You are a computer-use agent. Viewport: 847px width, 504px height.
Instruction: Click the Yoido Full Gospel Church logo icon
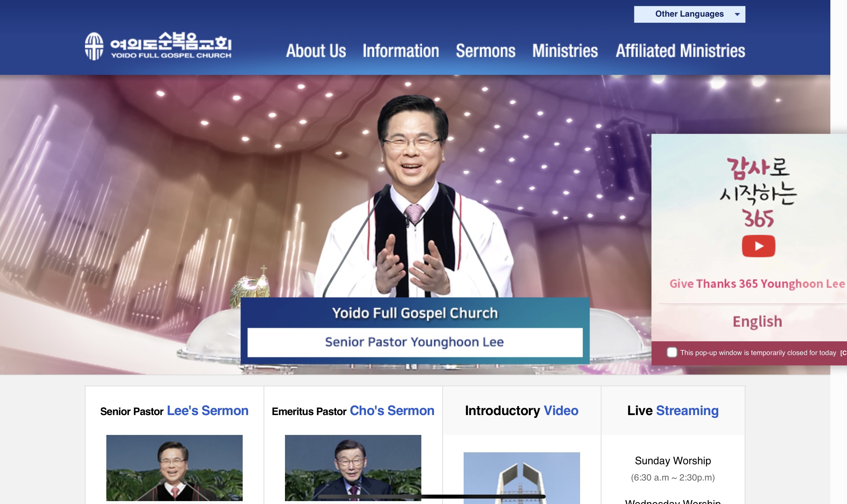tap(94, 46)
